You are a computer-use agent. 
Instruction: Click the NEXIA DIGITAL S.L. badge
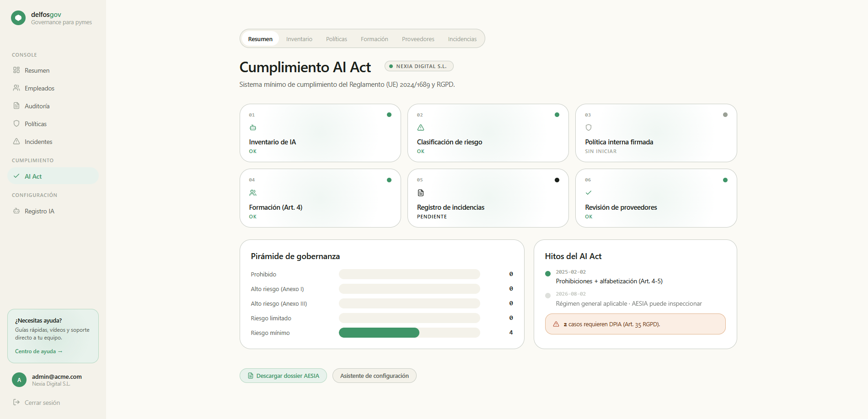point(419,66)
